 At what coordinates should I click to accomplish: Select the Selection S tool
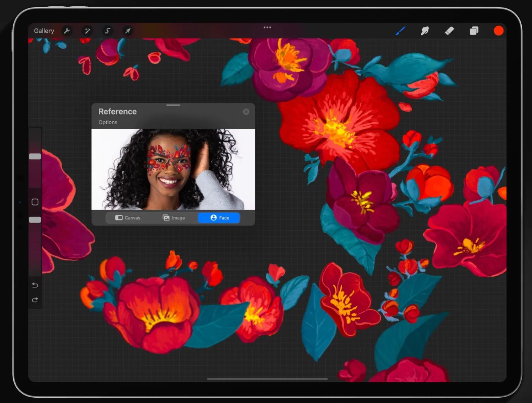coord(108,31)
